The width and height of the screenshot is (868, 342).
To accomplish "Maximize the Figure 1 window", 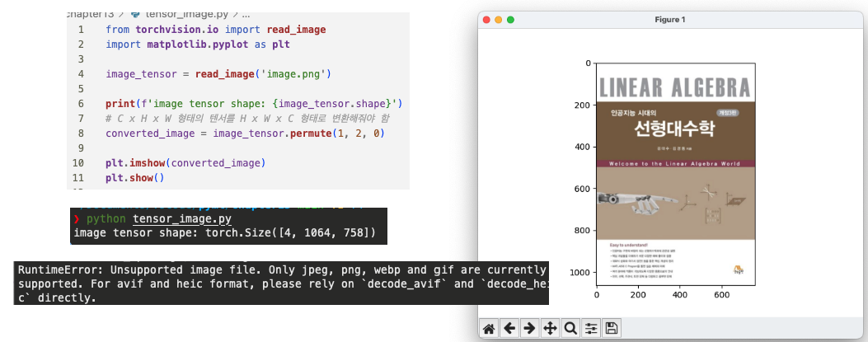I will coord(511,19).
